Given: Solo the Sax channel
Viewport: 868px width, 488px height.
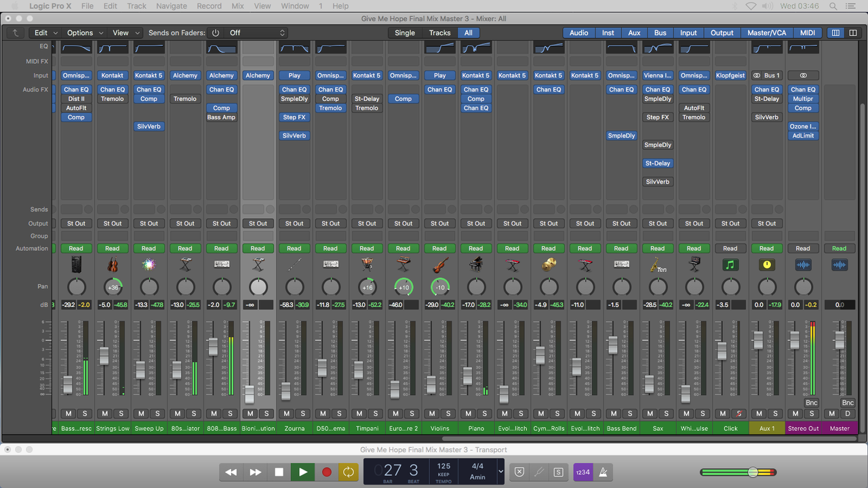Looking at the screenshot, I should [x=666, y=413].
